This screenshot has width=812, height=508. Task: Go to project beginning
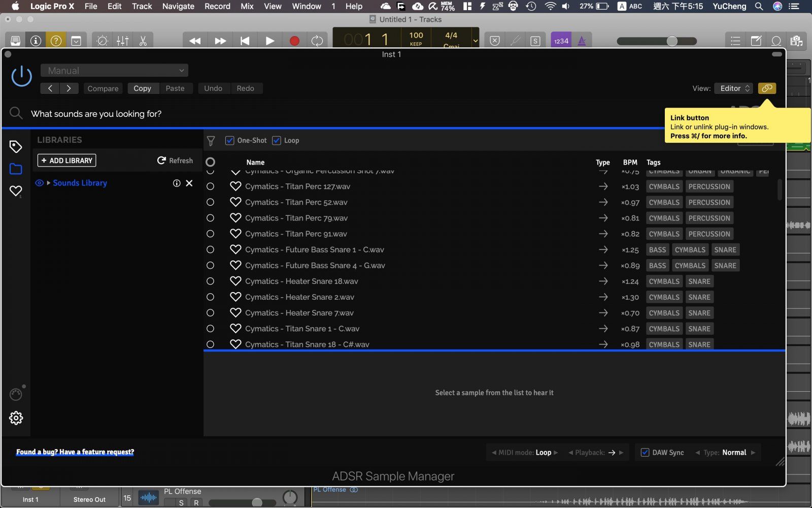click(245, 41)
